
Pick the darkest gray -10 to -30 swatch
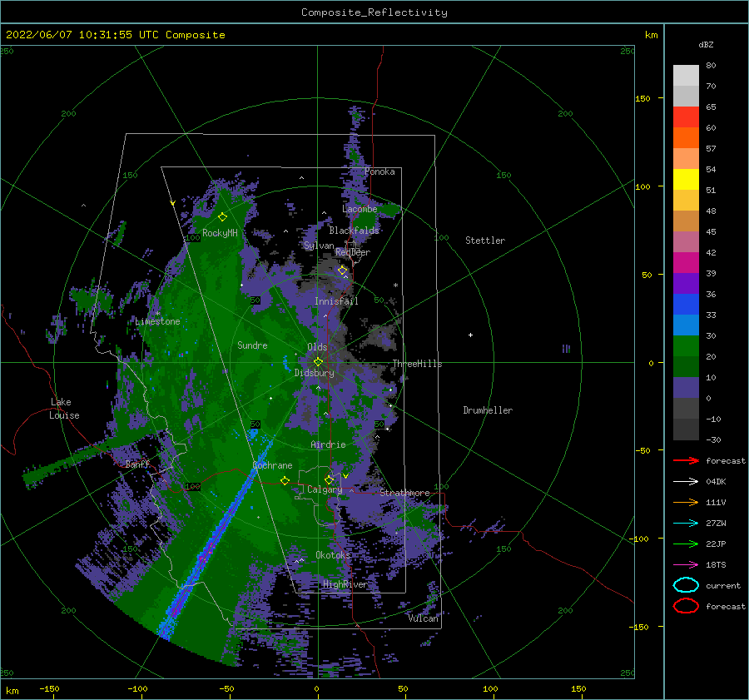(x=686, y=429)
